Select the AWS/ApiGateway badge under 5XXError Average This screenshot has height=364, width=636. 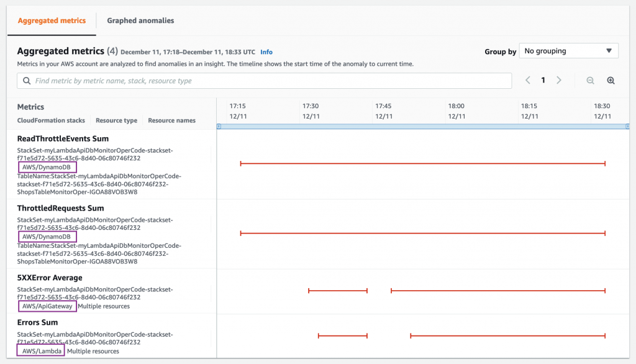48,306
